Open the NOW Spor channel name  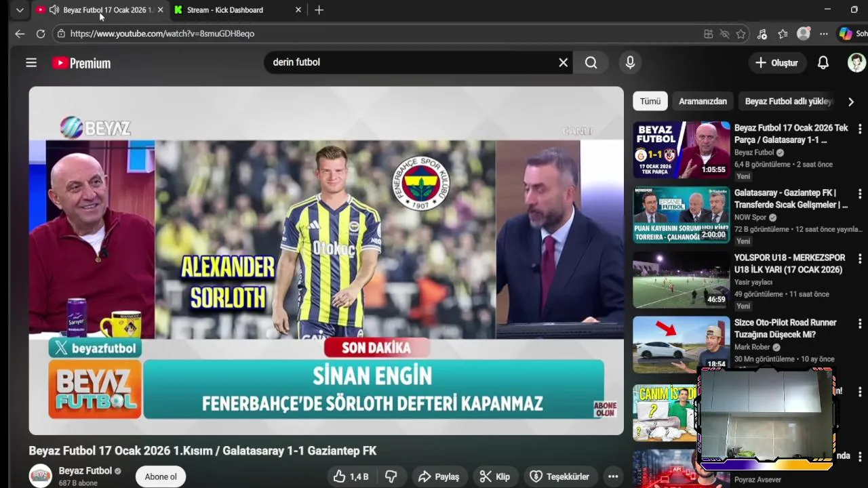(750, 218)
